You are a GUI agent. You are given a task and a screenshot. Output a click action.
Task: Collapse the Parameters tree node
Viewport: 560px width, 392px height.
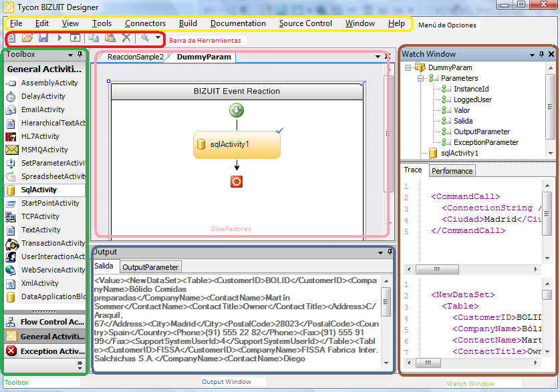click(421, 78)
